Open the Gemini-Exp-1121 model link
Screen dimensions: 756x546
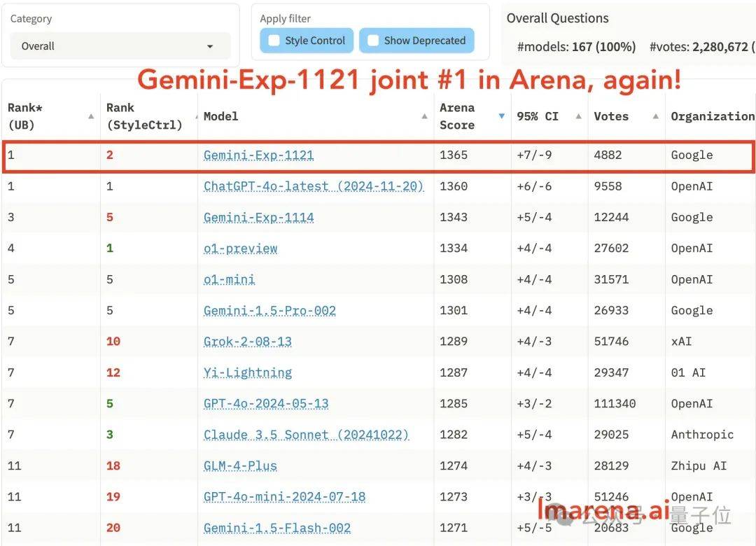click(x=258, y=155)
